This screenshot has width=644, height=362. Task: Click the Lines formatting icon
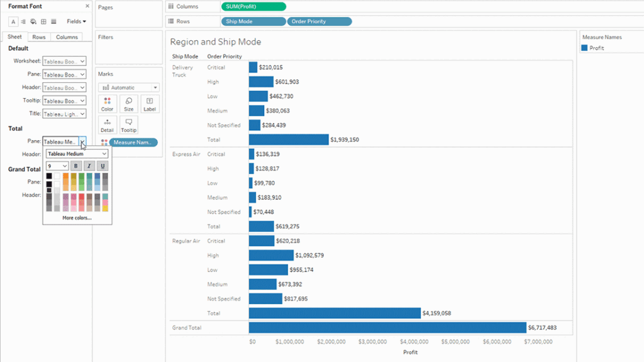pos(53,21)
